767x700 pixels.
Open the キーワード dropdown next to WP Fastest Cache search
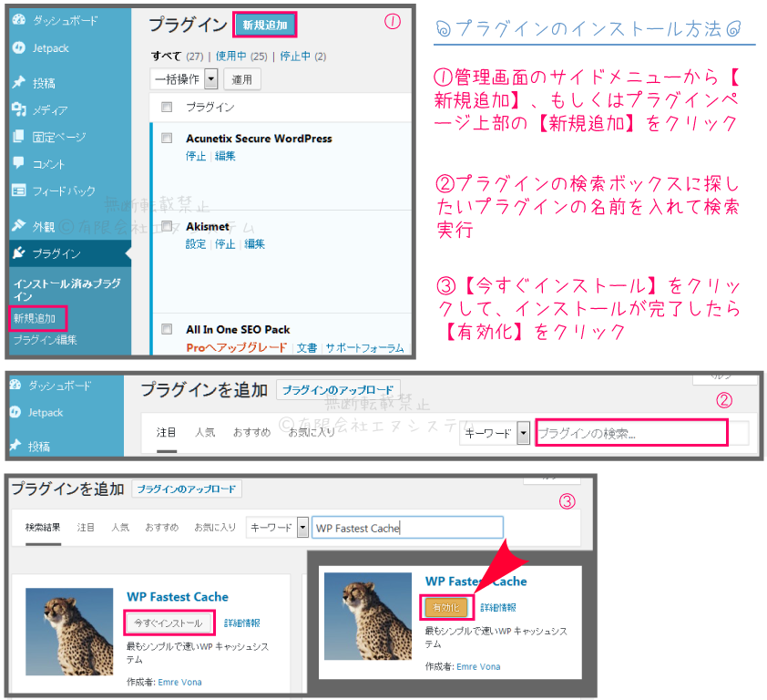277,528
